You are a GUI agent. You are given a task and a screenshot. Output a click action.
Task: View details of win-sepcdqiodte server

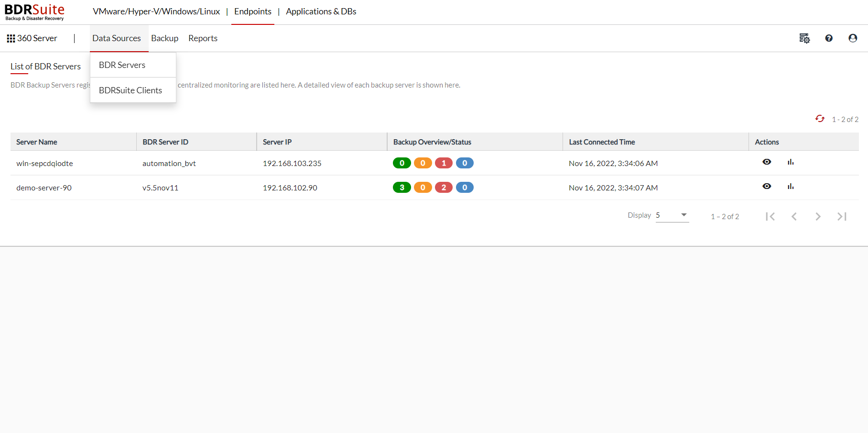pyautogui.click(x=767, y=162)
